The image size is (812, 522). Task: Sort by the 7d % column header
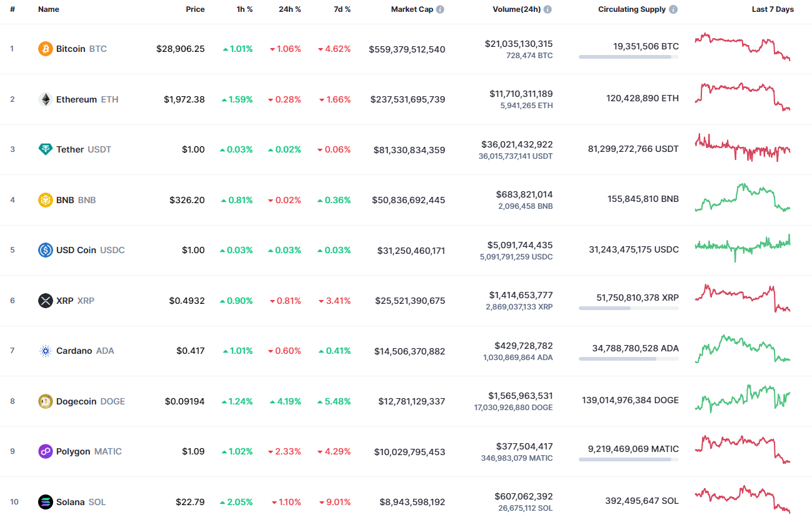click(x=342, y=9)
